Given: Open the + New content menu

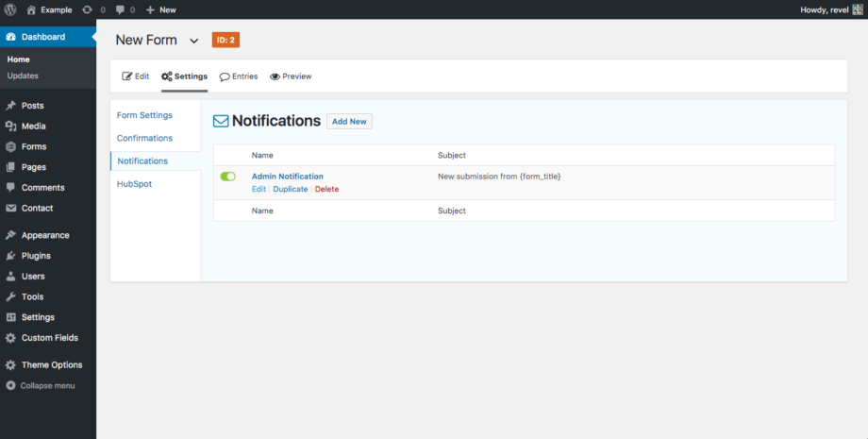Looking at the screenshot, I should (x=161, y=9).
